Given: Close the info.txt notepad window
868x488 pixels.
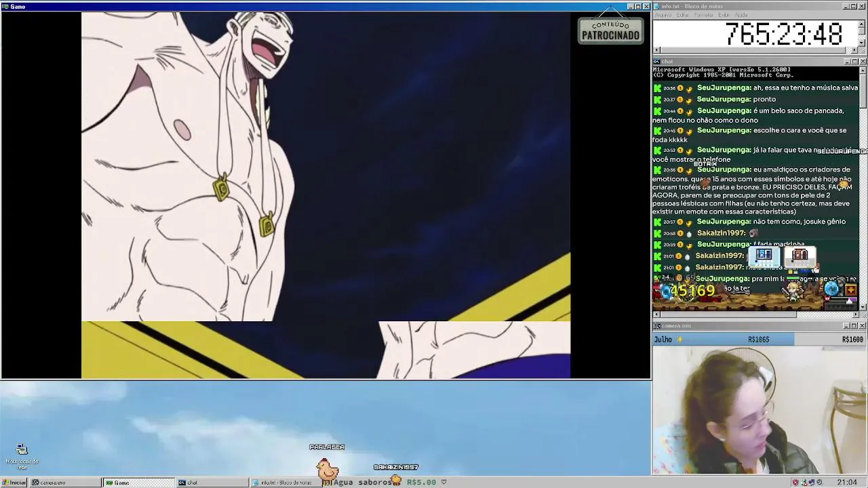Looking at the screenshot, I should point(863,6).
